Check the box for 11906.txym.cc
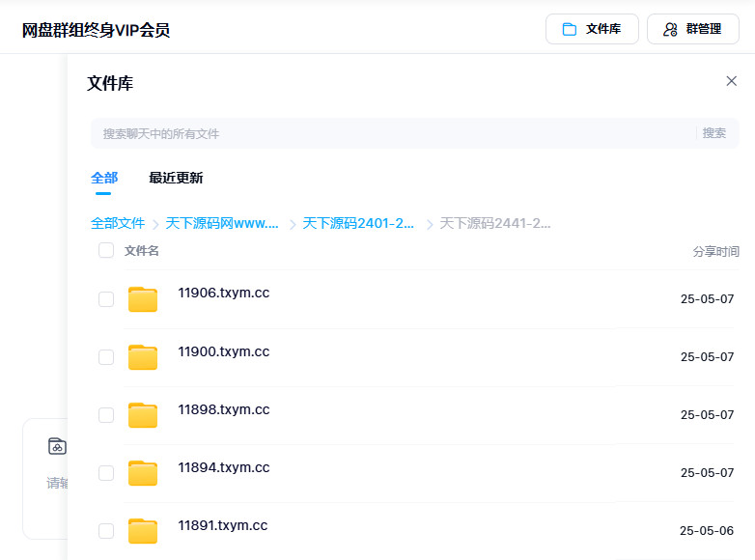The height and width of the screenshot is (560, 755). [x=106, y=299]
